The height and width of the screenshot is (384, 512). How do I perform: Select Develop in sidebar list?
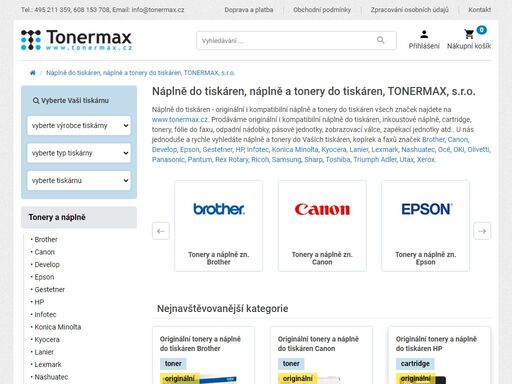coord(47,265)
